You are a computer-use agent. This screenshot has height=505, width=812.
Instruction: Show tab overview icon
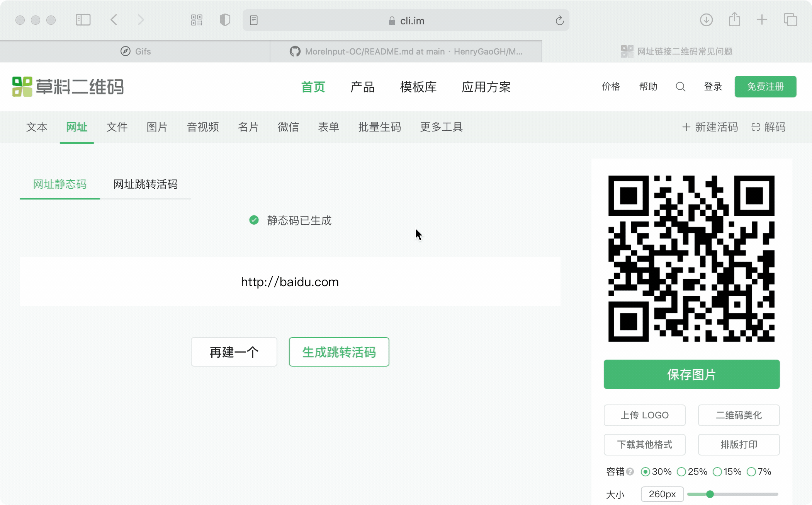click(x=790, y=20)
